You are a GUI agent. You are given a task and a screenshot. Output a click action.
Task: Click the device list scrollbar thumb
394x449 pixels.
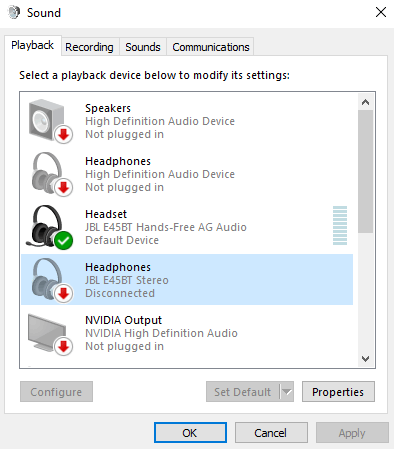point(366,172)
